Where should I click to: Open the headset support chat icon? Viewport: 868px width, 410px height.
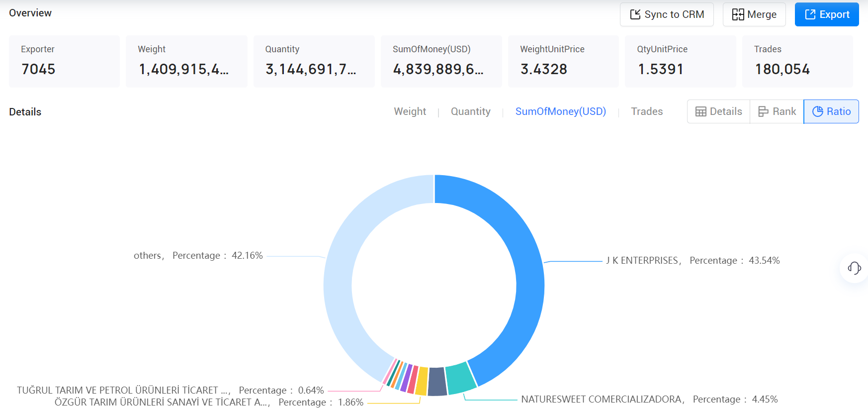[x=854, y=268]
